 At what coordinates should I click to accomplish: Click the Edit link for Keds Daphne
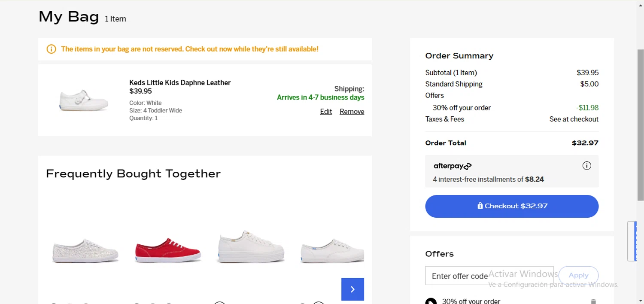tap(326, 112)
